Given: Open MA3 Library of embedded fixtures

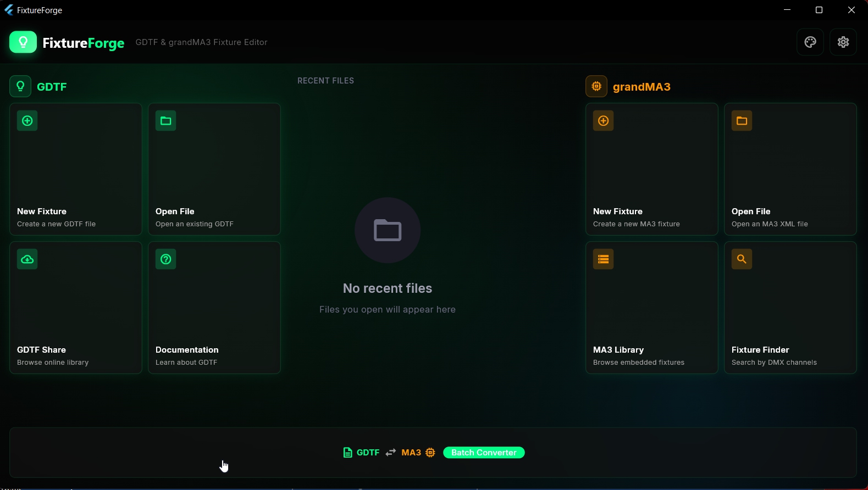Looking at the screenshot, I should click(x=652, y=308).
